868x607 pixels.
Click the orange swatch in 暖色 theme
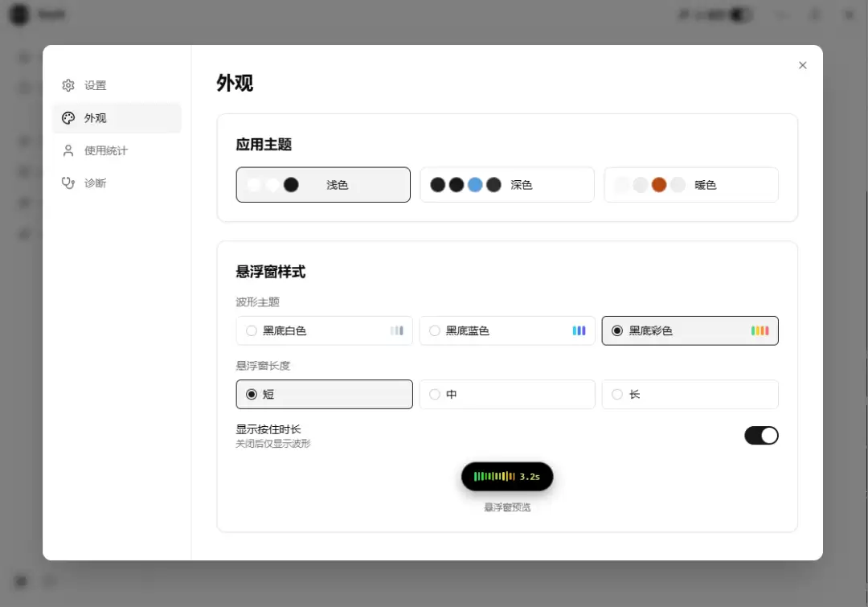(x=659, y=185)
